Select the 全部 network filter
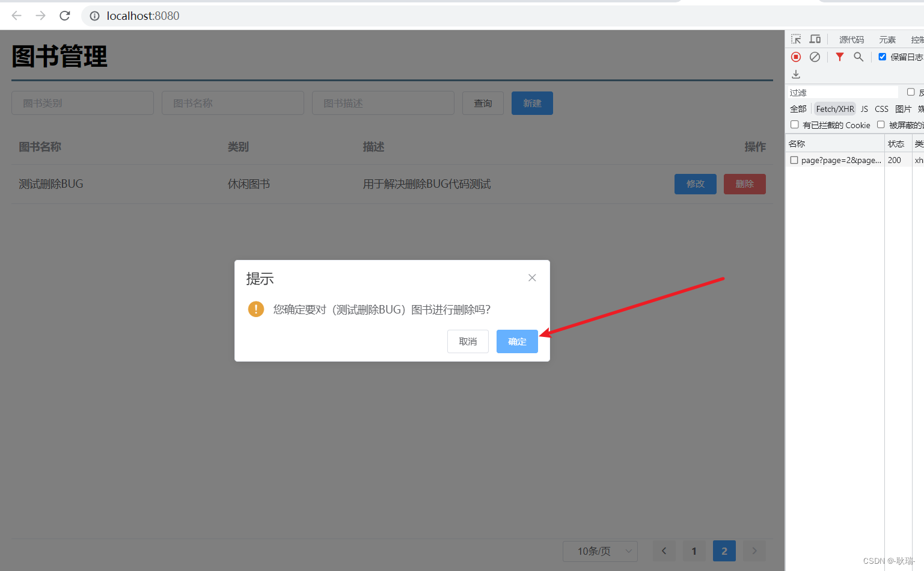This screenshot has width=924, height=571. point(798,109)
